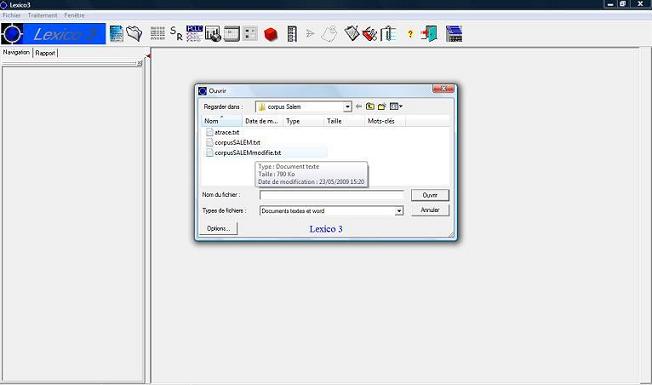The width and height of the screenshot is (652, 385).
Task: Click the Annuler button
Action: (430, 210)
